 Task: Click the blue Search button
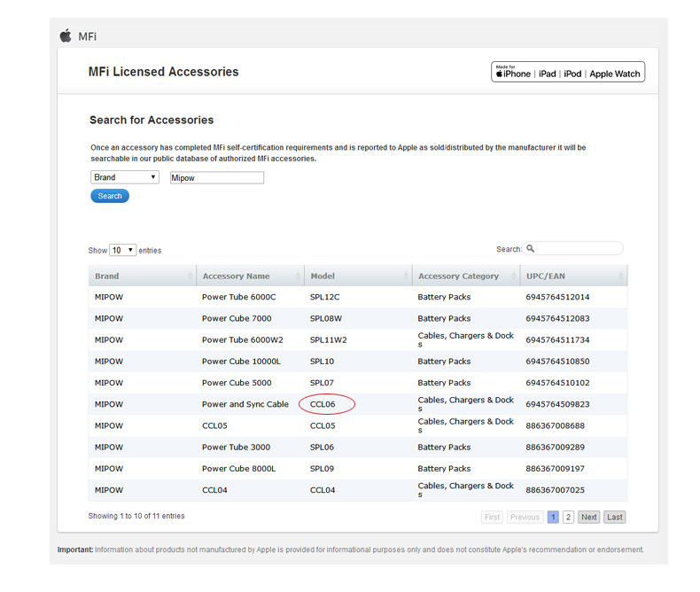pos(110,196)
